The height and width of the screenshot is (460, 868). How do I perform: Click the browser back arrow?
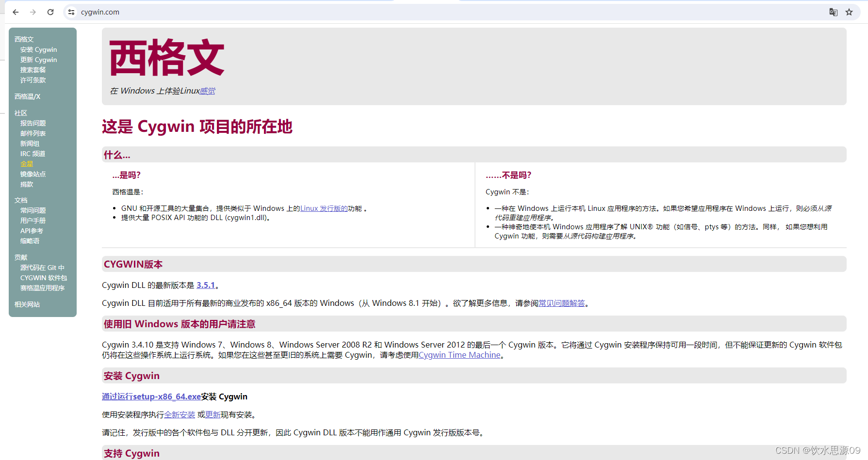[x=15, y=12]
